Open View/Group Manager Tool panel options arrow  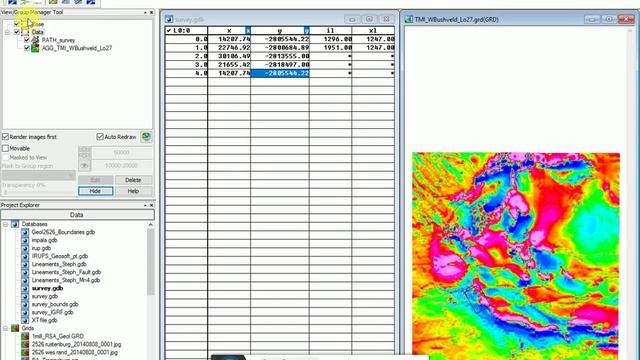pos(145,13)
